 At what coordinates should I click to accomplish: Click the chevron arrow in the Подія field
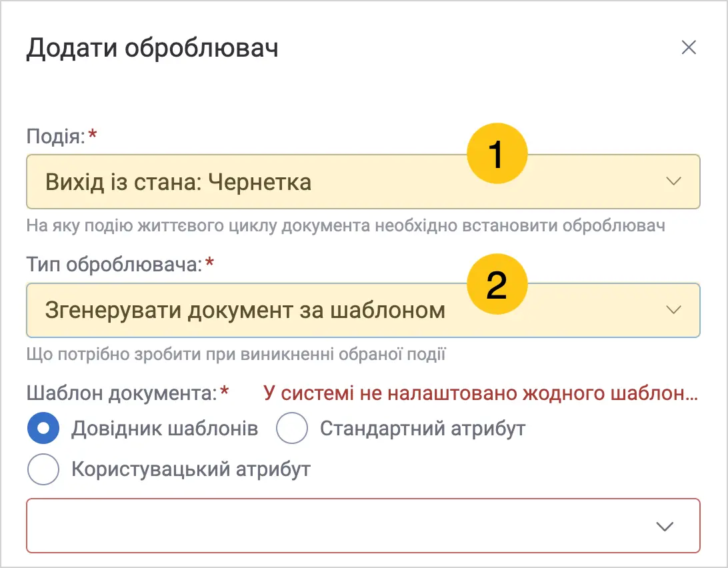(x=674, y=181)
